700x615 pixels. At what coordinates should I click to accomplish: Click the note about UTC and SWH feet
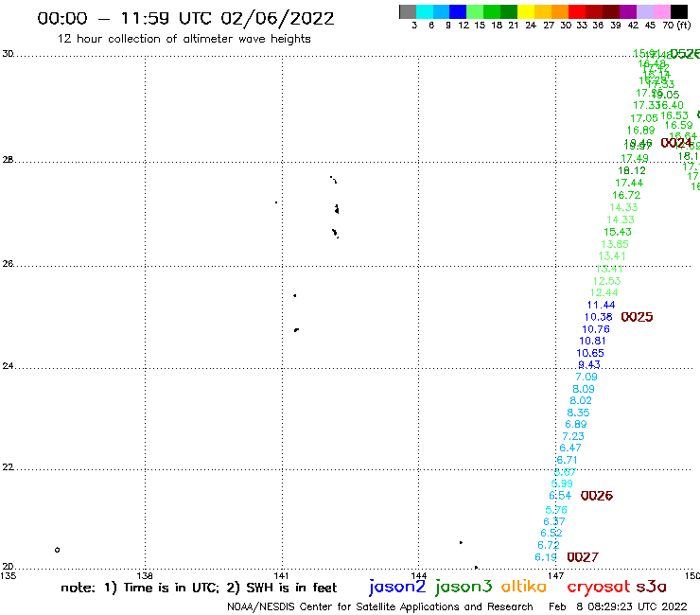click(199, 588)
